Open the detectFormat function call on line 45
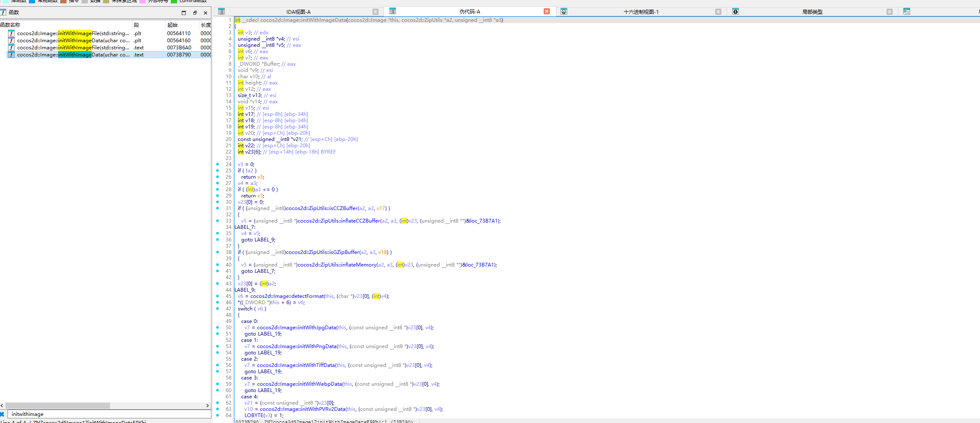Viewport: 980px width, 423px height. 287,296
